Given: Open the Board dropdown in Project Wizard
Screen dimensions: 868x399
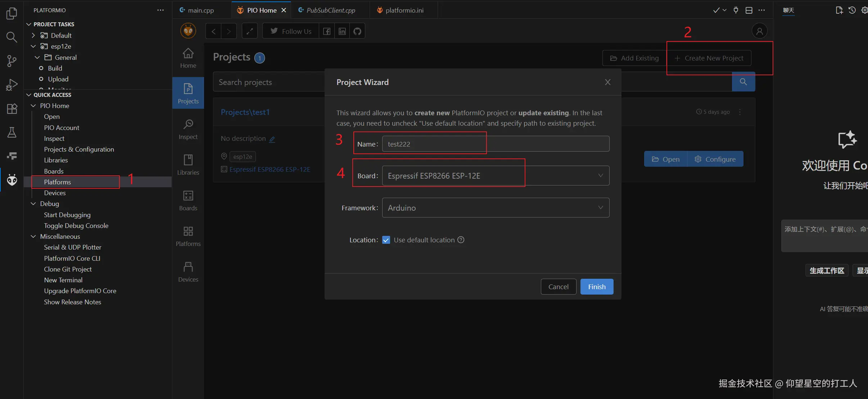Looking at the screenshot, I should [495, 176].
